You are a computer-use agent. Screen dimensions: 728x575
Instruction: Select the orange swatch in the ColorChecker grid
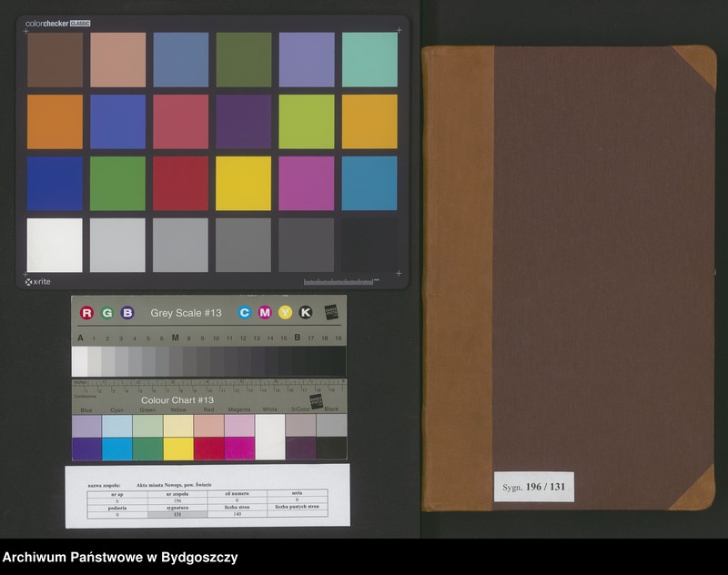[55, 122]
